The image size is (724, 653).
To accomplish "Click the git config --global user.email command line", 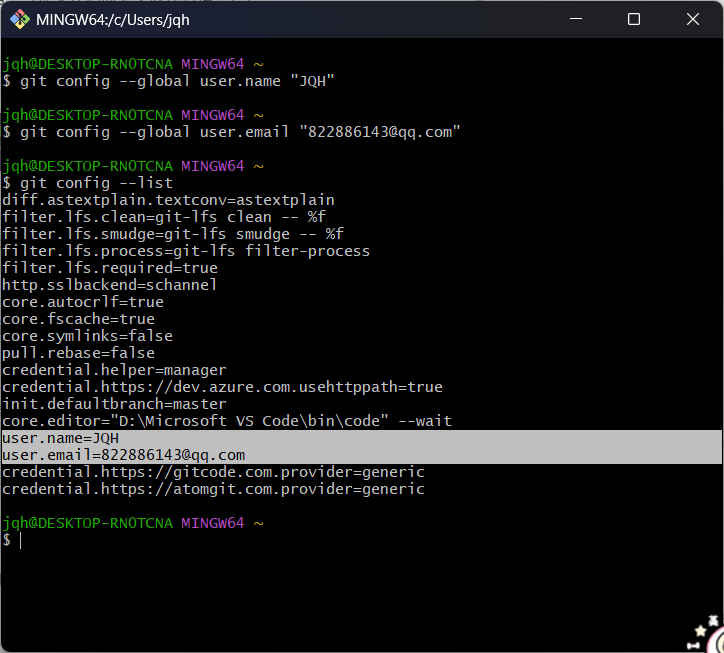I will click(231, 132).
